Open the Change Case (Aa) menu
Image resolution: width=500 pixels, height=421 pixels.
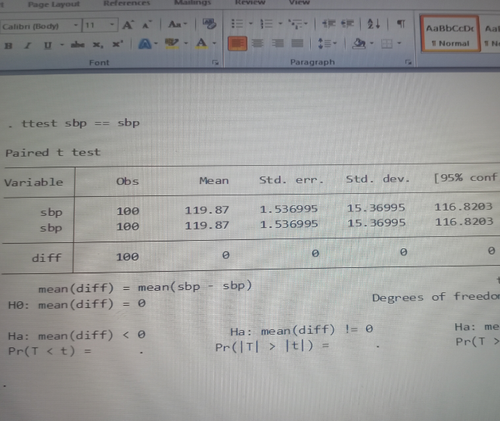pyautogui.click(x=177, y=24)
